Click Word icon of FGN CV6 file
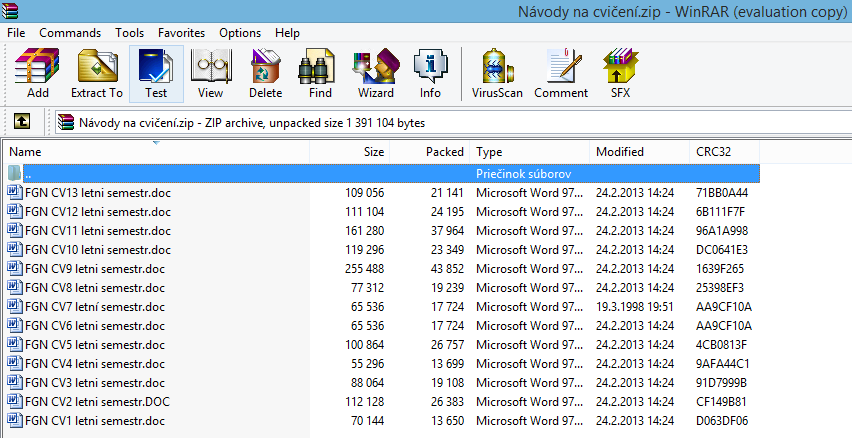The image size is (852, 438). pyautogui.click(x=15, y=326)
